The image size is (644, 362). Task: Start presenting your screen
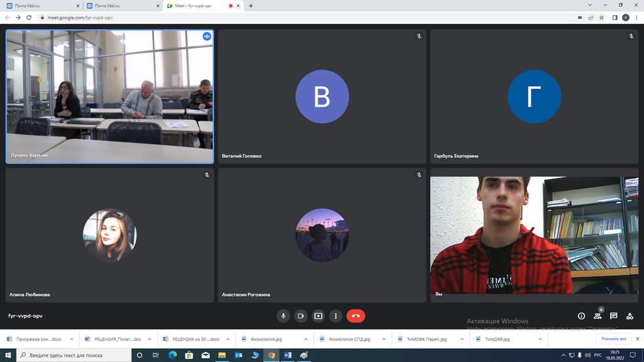pyautogui.click(x=318, y=316)
